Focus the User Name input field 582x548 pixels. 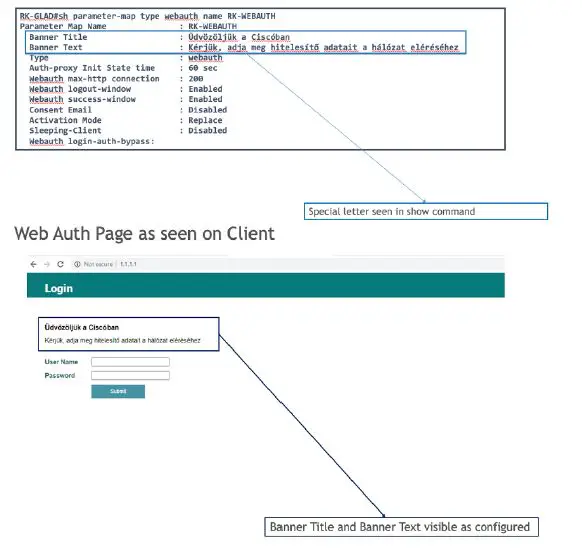[130, 362]
